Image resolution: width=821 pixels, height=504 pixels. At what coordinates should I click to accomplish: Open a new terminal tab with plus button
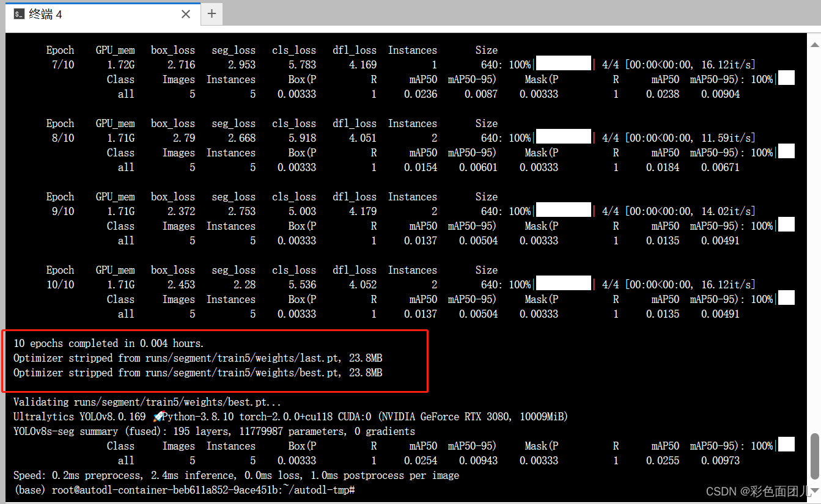point(212,13)
